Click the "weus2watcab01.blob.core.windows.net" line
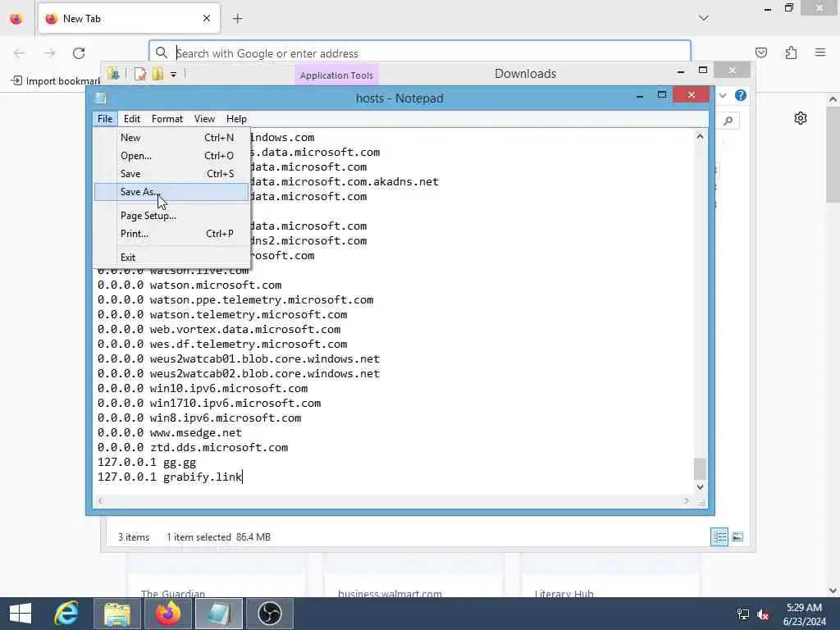 pos(239,359)
